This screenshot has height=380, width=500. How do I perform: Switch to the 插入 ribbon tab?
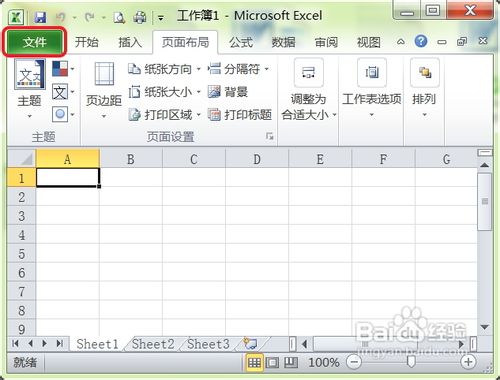click(x=130, y=42)
